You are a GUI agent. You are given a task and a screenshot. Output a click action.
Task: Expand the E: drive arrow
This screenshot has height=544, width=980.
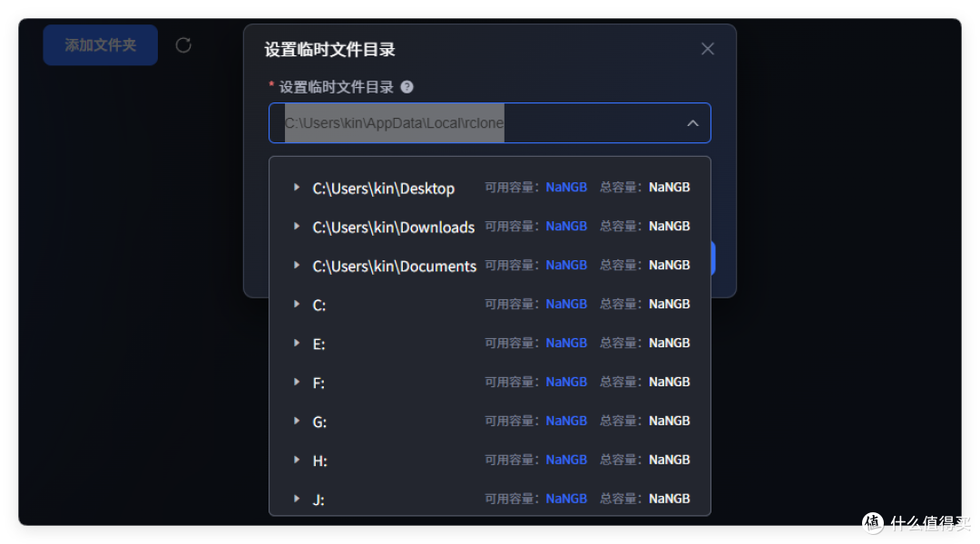click(296, 343)
